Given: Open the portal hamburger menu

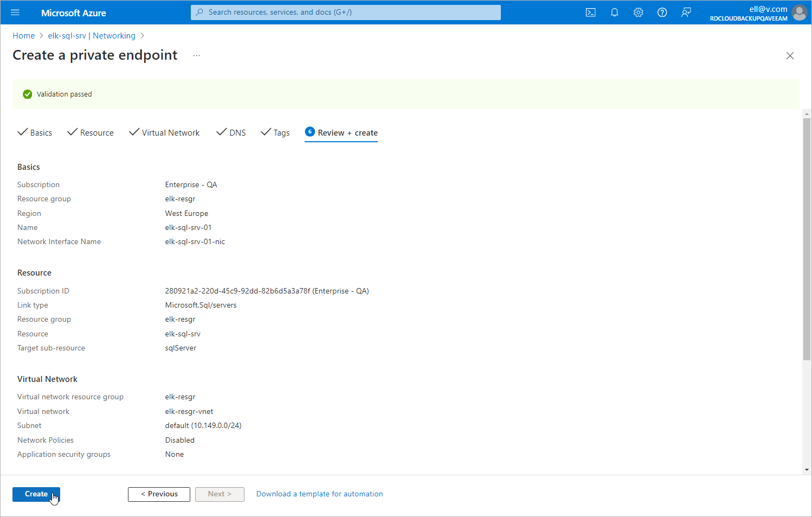Looking at the screenshot, I should tap(15, 12).
